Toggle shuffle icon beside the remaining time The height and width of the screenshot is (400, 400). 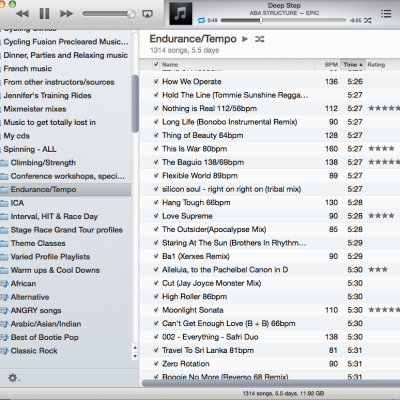tap(367, 20)
